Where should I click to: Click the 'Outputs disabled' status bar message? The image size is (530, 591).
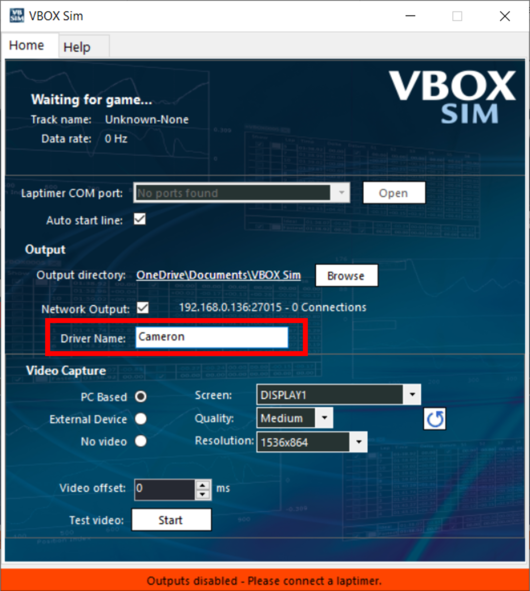tap(264, 580)
